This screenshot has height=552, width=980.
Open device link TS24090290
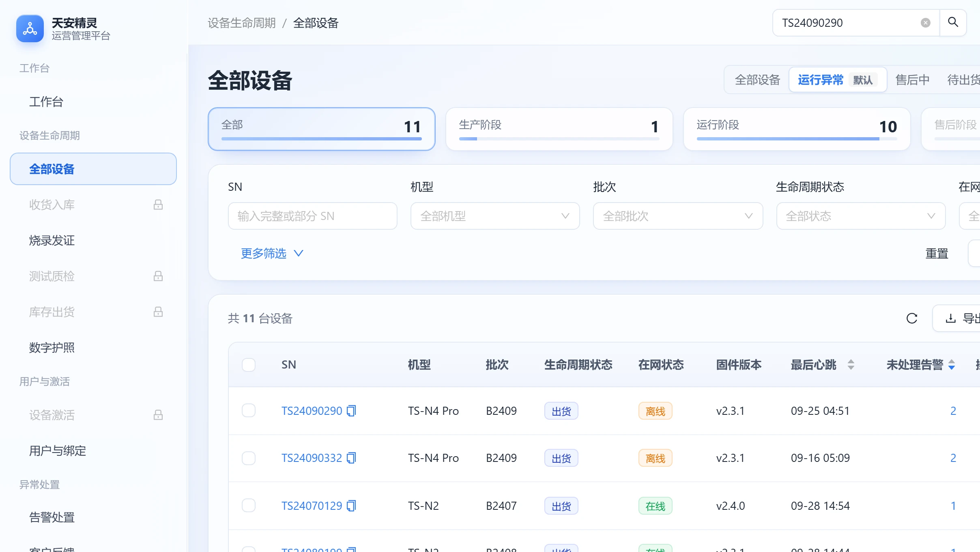point(312,411)
